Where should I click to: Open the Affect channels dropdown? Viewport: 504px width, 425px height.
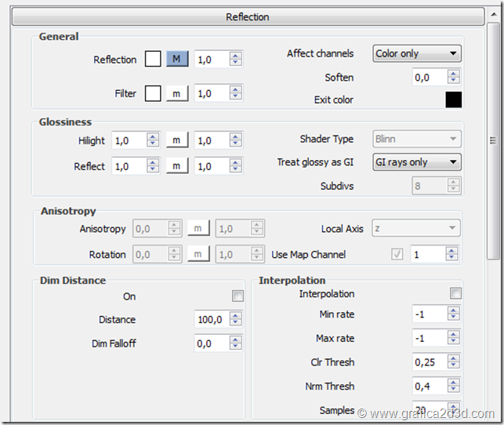coord(417,53)
